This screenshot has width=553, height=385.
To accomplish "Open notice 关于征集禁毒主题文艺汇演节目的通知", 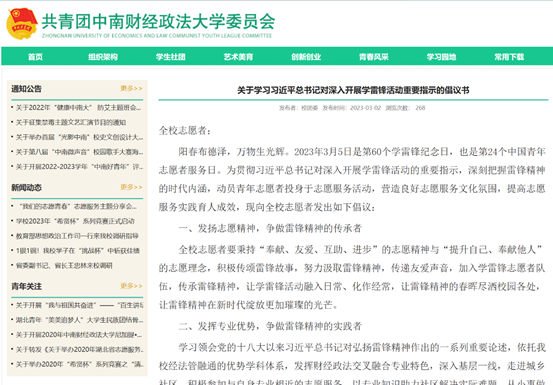I will coord(71,122).
